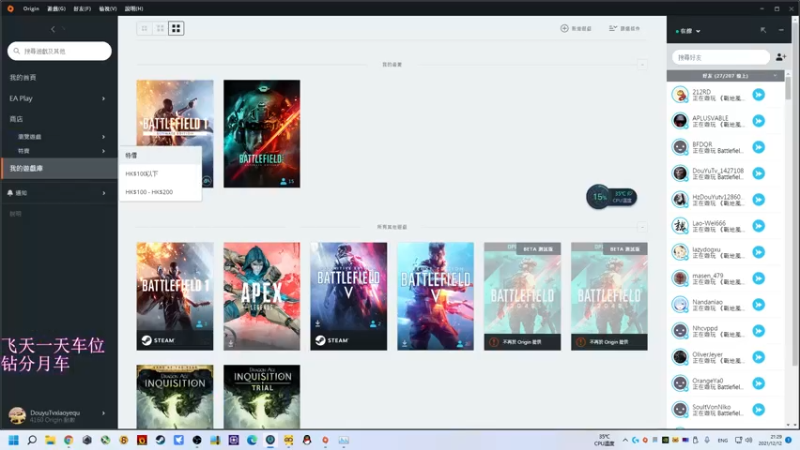Collapse the friends (27/207 online) group
Screen dimensions: 800x450
tap(776, 76)
